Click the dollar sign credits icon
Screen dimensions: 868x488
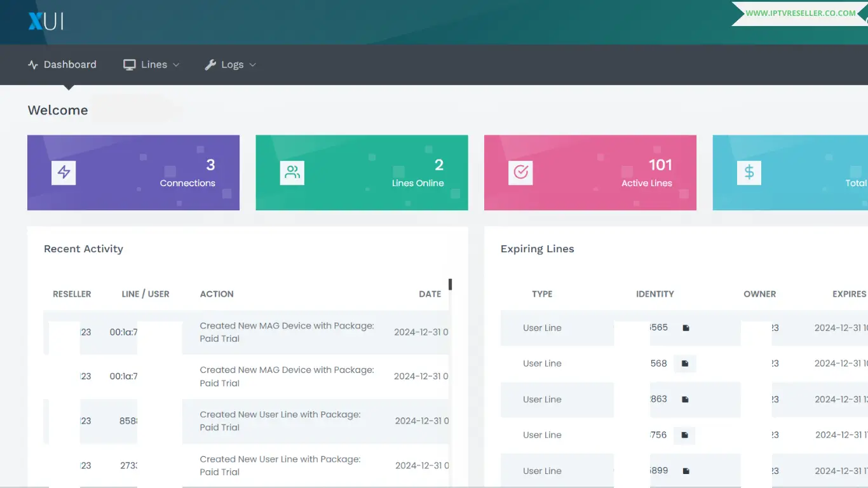tap(749, 172)
